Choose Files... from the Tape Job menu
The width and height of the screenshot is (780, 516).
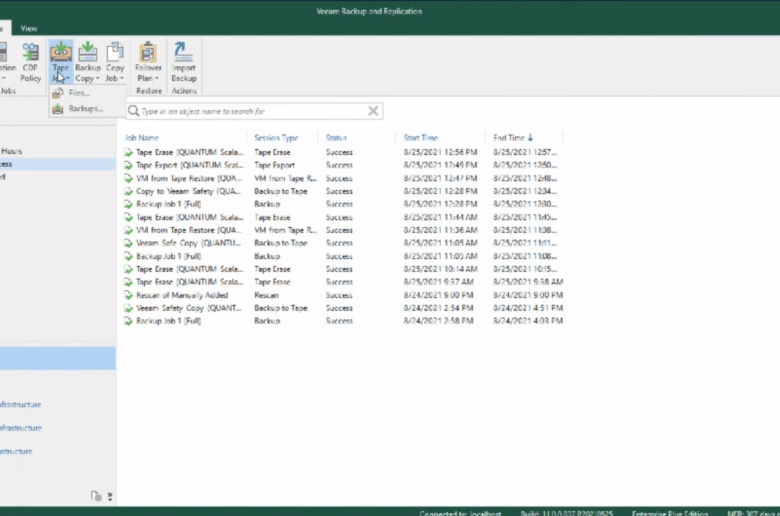tap(79, 93)
